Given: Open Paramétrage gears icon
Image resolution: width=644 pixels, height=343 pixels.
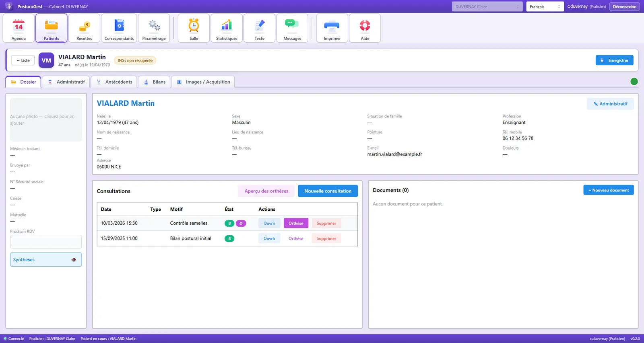Looking at the screenshot, I should point(154,28).
